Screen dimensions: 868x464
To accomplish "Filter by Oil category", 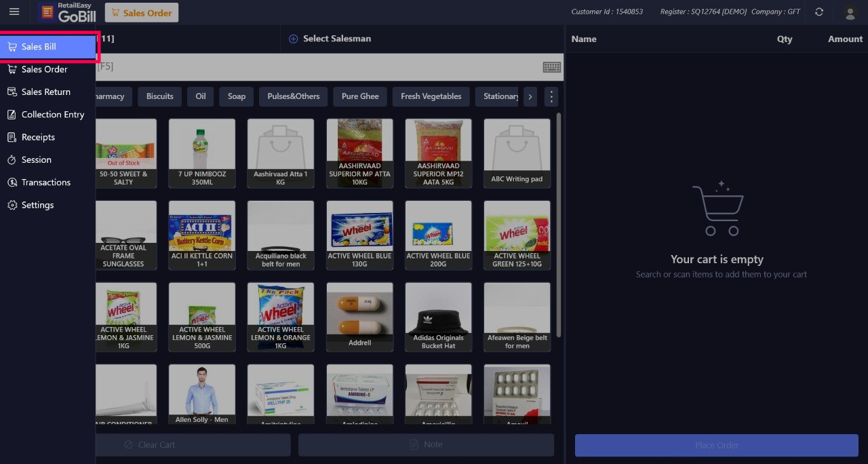I will [201, 96].
